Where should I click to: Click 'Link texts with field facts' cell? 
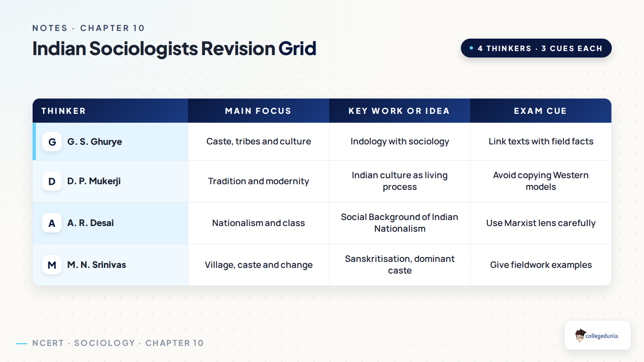pos(541,142)
